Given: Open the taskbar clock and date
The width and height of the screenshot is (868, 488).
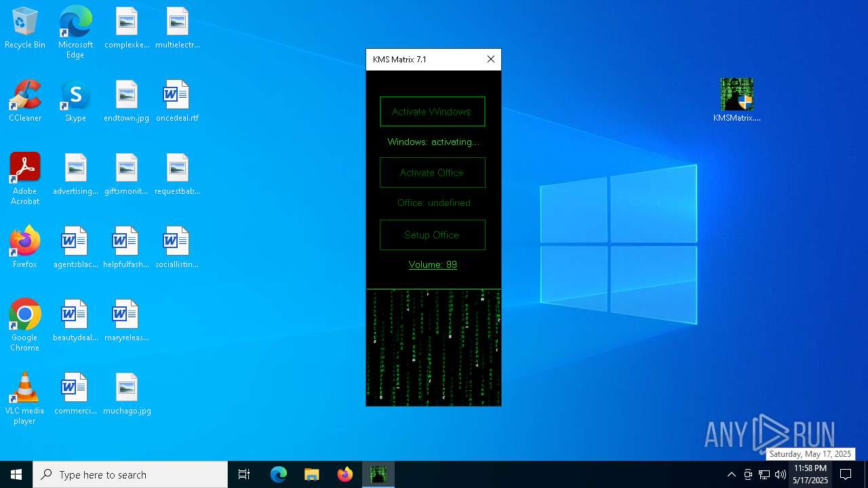Looking at the screenshot, I should pos(810,474).
